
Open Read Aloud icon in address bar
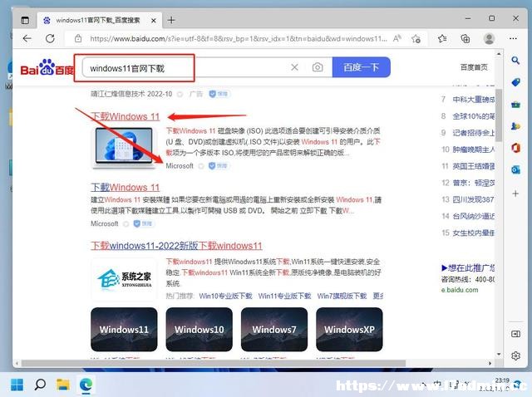(x=397, y=39)
